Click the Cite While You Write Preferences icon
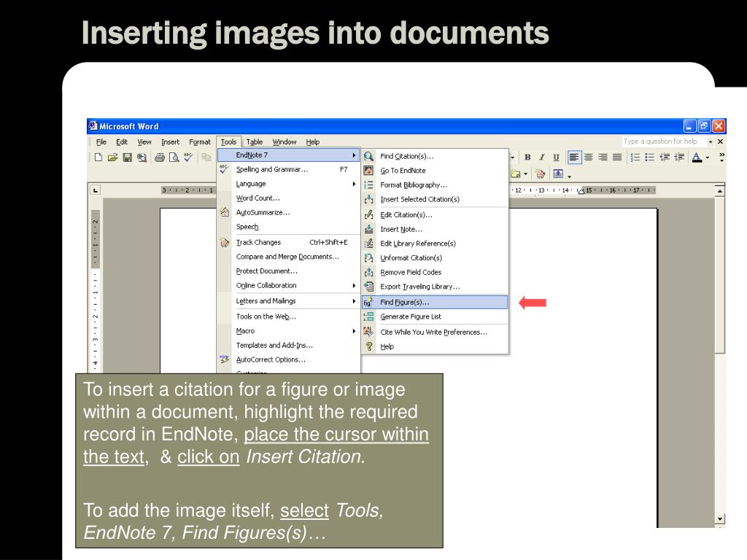 pyautogui.click(x=368, y=332)
